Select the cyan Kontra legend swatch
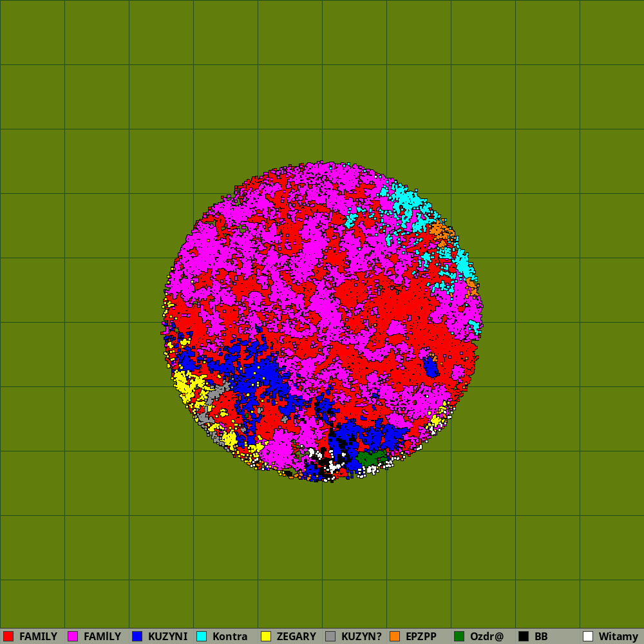The width and height of the screenshot is (644, 644). (202, 636)
